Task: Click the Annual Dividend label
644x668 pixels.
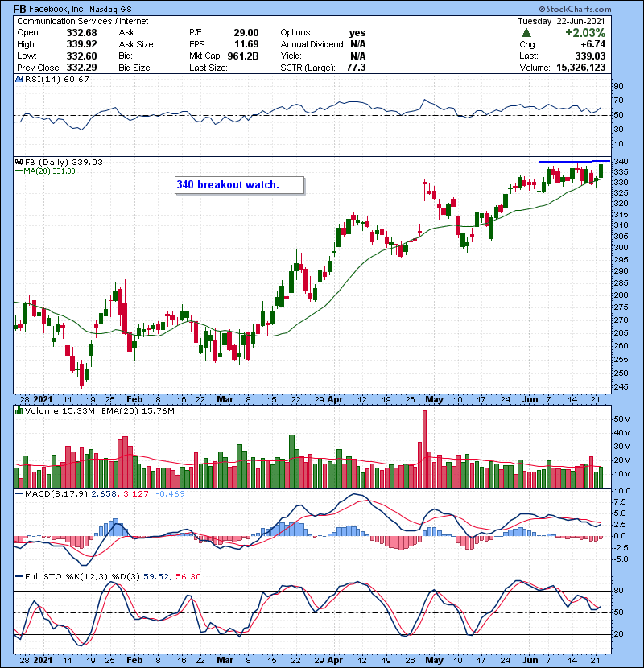Action: (x=313, y=44)
